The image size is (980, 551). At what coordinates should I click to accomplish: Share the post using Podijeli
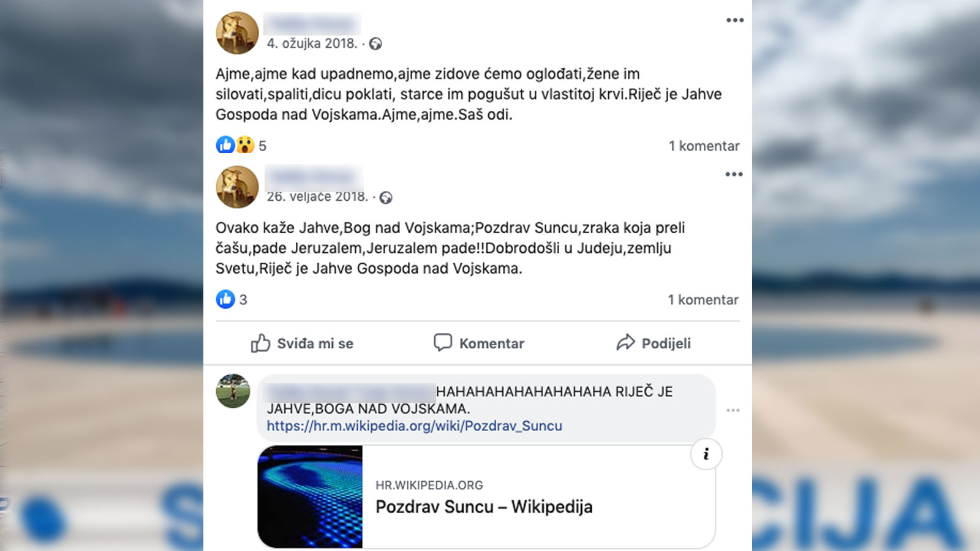(x=654, y=343)
